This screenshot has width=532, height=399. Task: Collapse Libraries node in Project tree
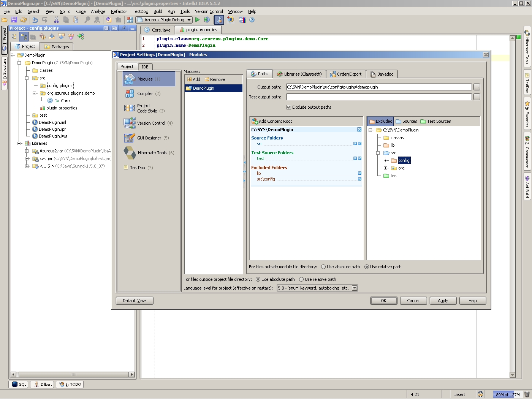coord(19,143)
